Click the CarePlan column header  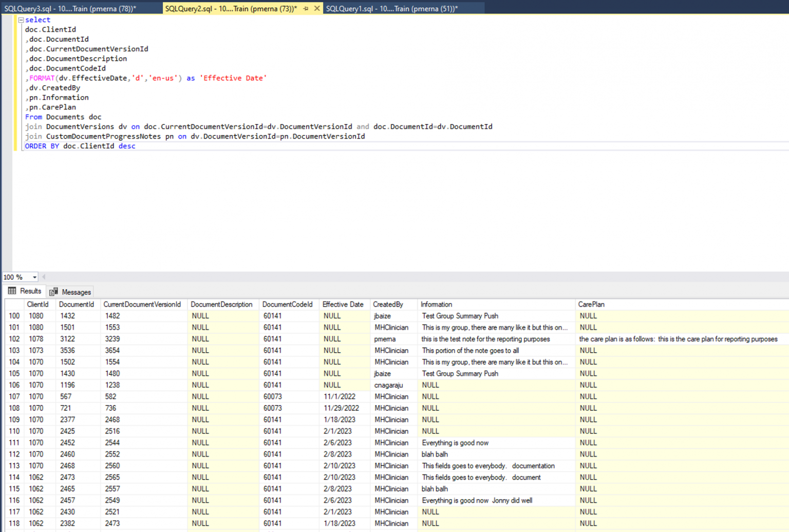pos(591,304)
